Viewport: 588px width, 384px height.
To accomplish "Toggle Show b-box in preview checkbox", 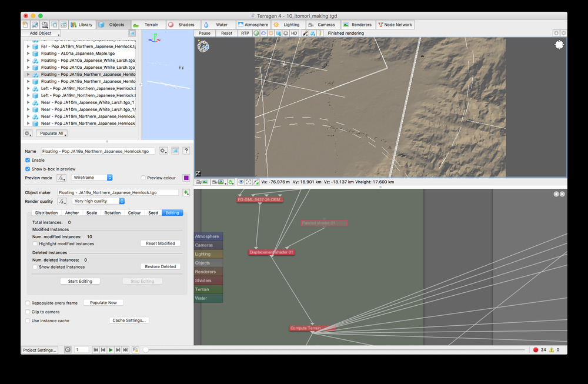I will 28,169.
